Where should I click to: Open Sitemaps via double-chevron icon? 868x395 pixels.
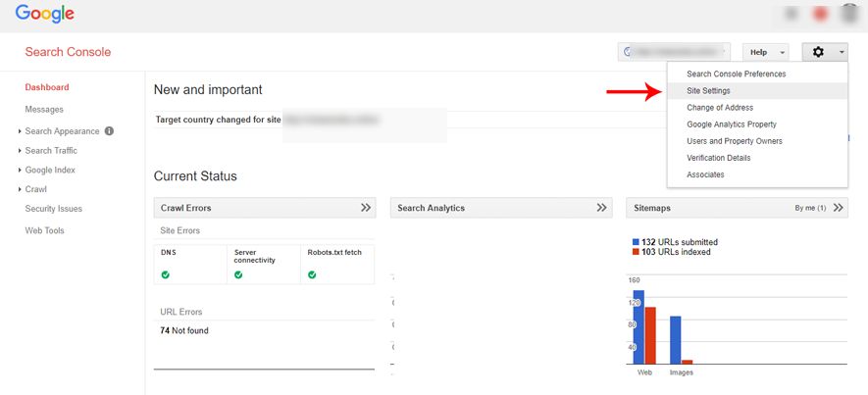[839, 208]
